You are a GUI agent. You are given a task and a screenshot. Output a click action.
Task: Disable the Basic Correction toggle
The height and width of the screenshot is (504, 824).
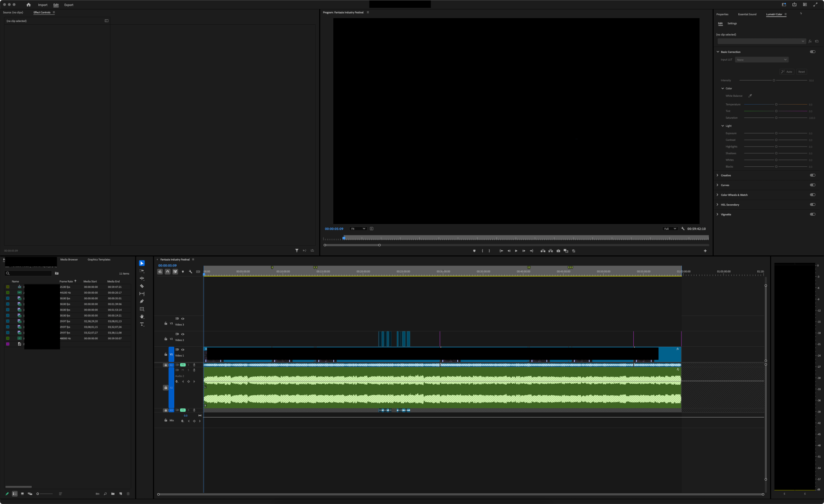(812, 52)
